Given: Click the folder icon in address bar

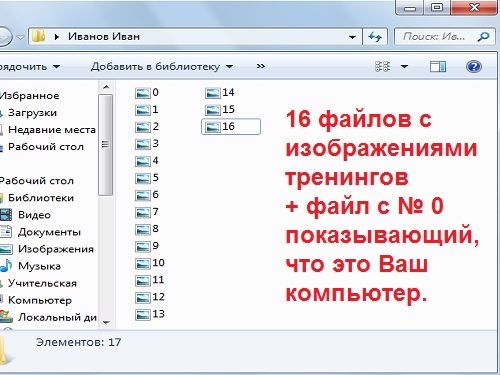Looking at the screenshot, I should 38,36.
